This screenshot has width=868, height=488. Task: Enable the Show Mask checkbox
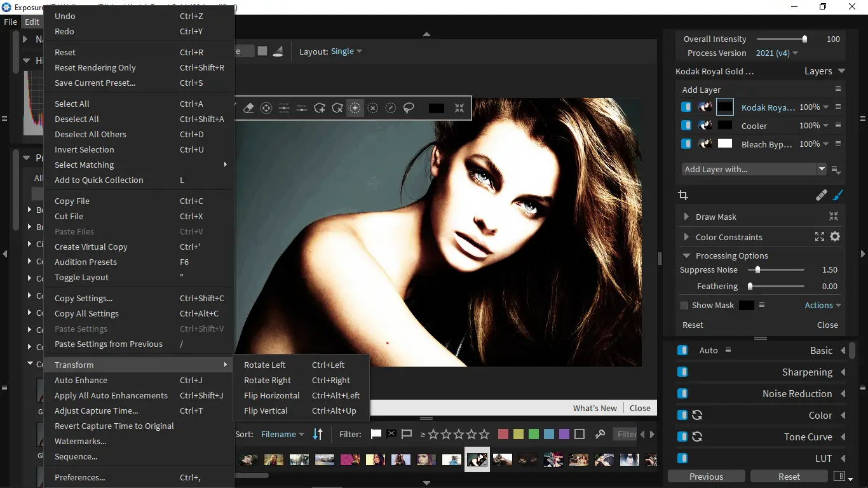tap(684, 306)
